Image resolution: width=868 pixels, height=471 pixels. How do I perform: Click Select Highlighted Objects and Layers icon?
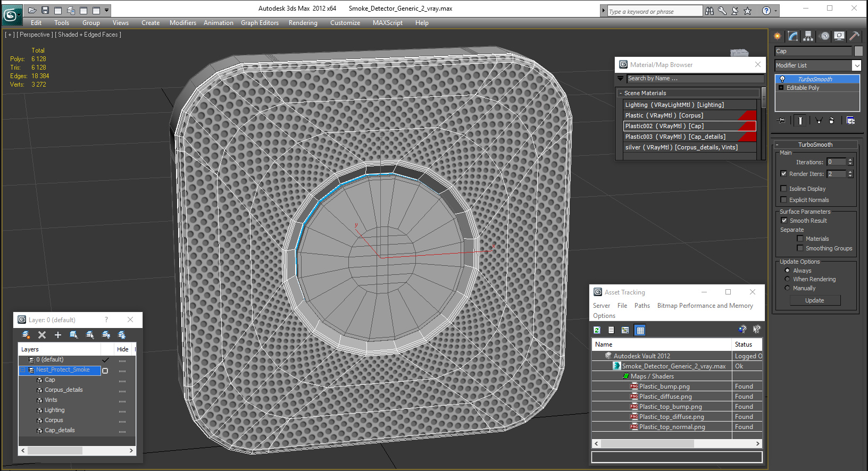point(74,335)
